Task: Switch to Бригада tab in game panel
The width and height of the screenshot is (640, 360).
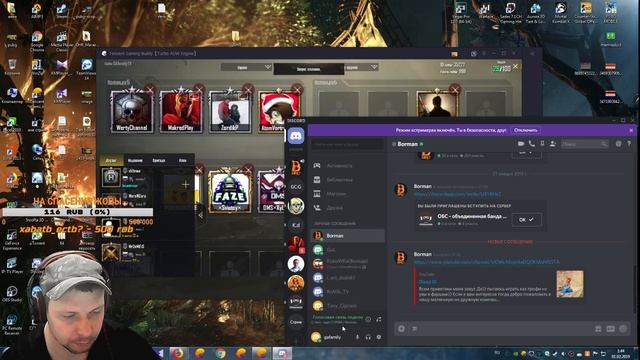Action: (x=159, y=160)
